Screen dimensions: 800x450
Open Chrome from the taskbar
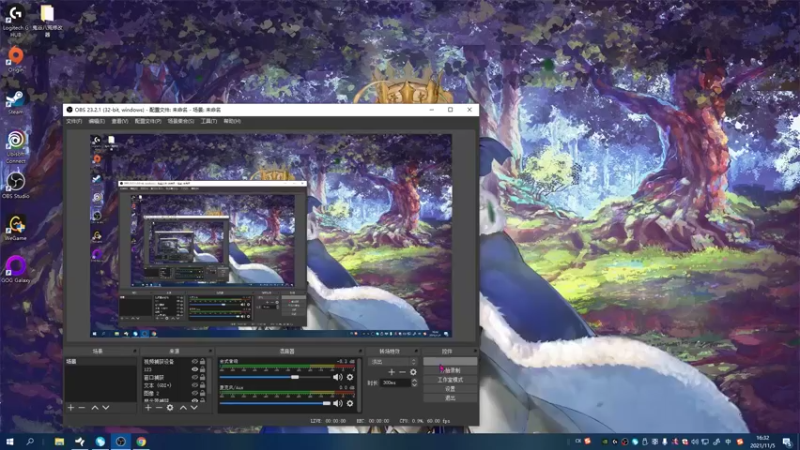coord(141,441)
